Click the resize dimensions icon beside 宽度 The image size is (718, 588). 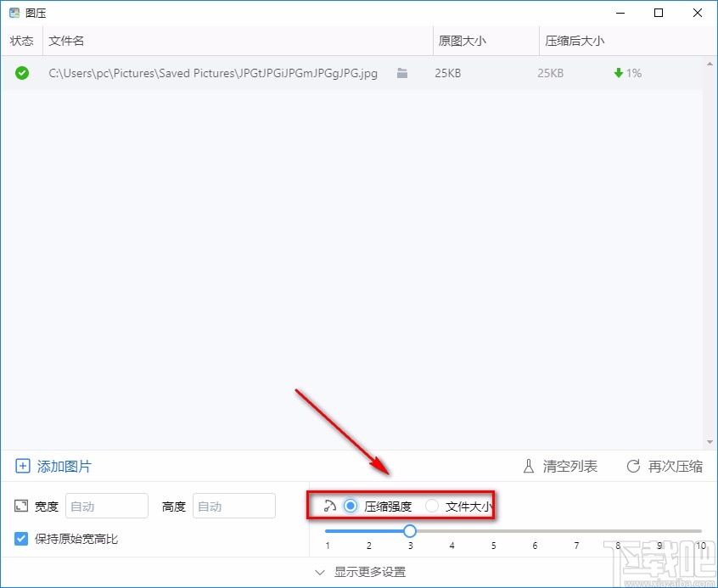pos(20,506)
